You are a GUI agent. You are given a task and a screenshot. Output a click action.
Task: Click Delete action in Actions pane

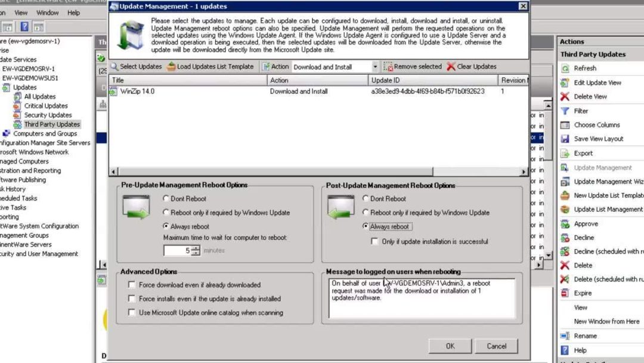pos(583,266)
